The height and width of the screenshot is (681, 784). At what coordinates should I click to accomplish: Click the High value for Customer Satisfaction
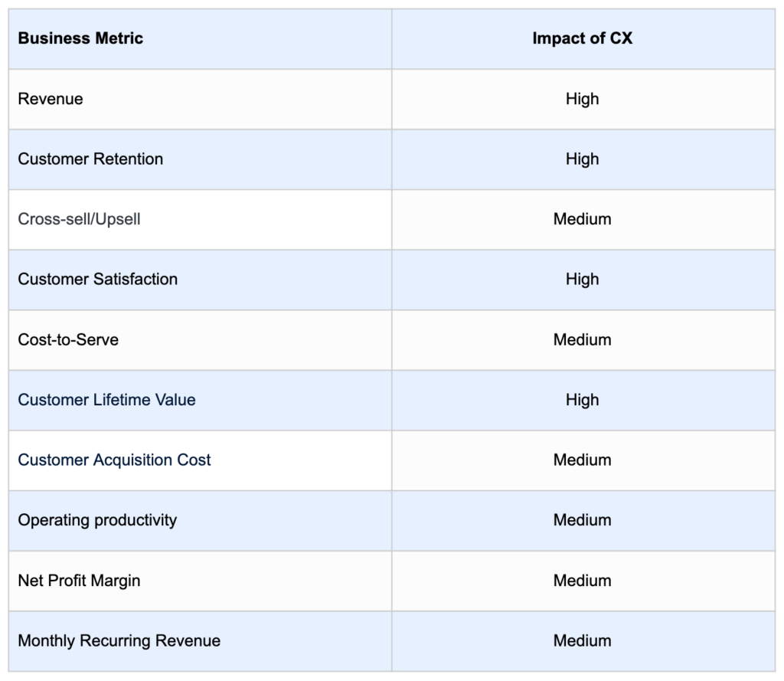pyautogui.click(x=582, y=279)
